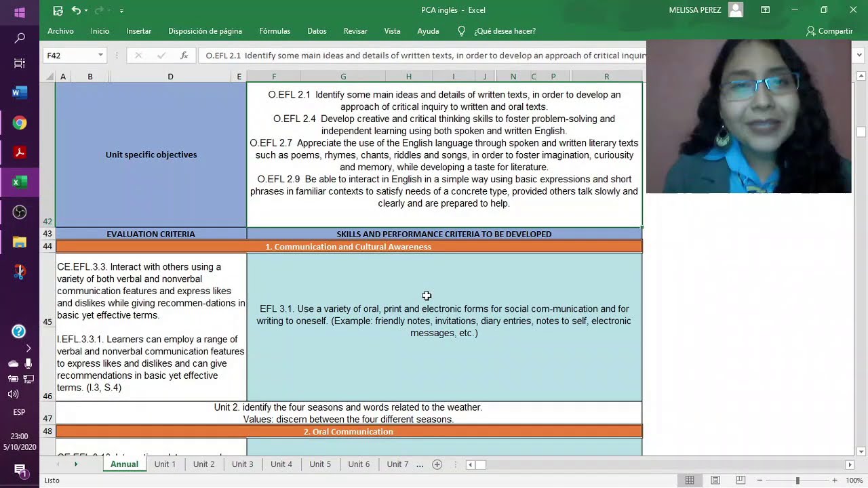Open File Explorer from the taskbar
The height and width of the screenshot is (488, 868).
(20, 242)
